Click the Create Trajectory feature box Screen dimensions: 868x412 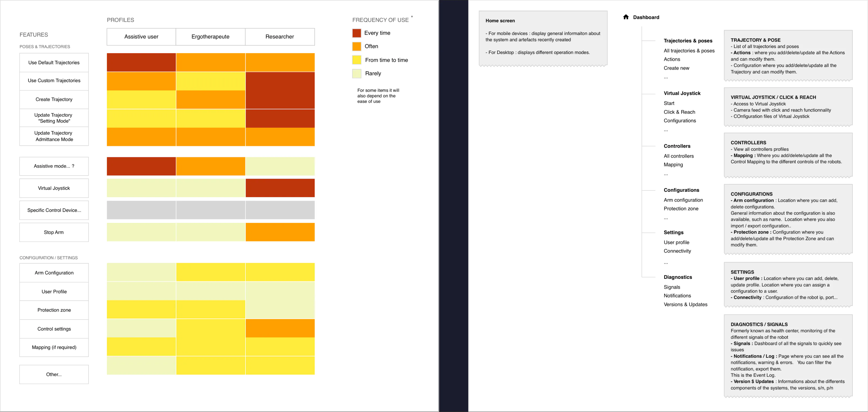click(54, 99)
